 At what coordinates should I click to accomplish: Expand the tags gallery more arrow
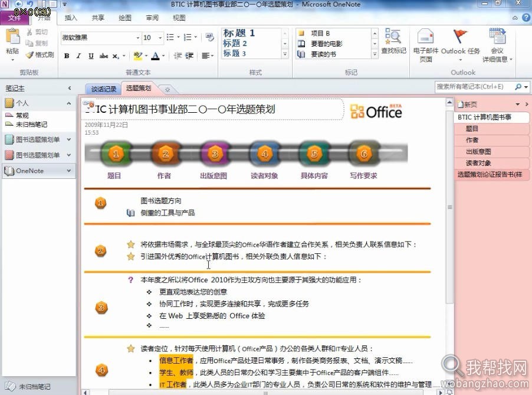[375, 54]
